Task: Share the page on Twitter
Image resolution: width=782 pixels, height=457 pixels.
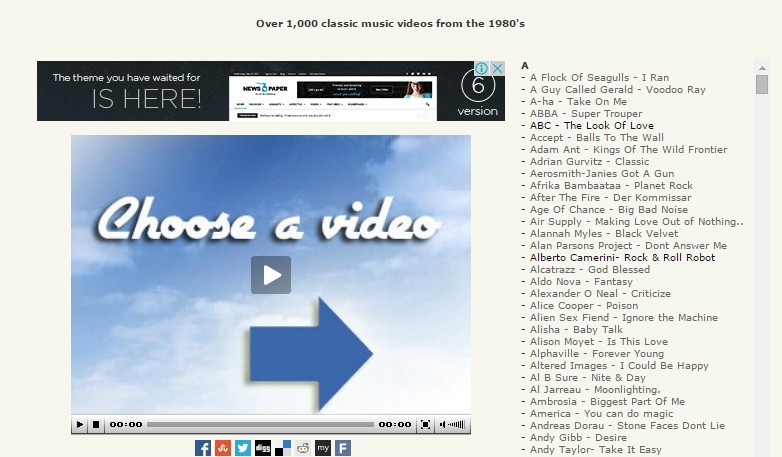Action: [243, 448]
